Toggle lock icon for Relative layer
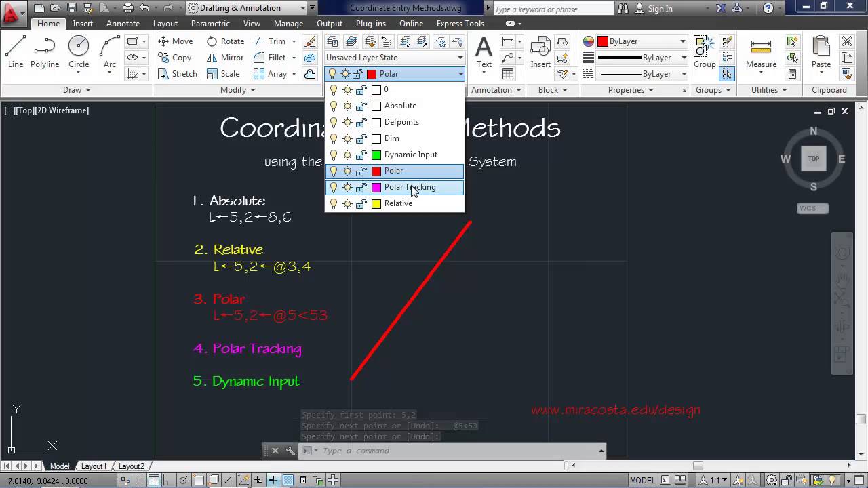Viewport: 868px width, 488px height. 361,203
